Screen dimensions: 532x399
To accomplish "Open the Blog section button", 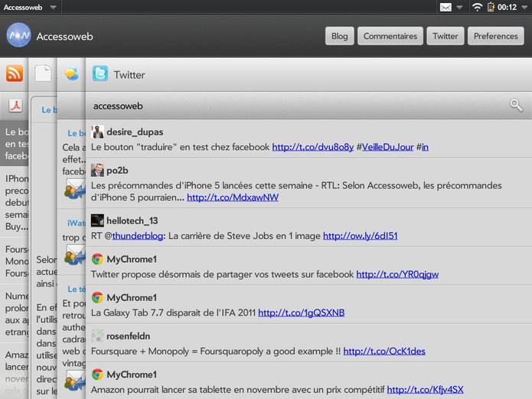I will pos(340,36).
